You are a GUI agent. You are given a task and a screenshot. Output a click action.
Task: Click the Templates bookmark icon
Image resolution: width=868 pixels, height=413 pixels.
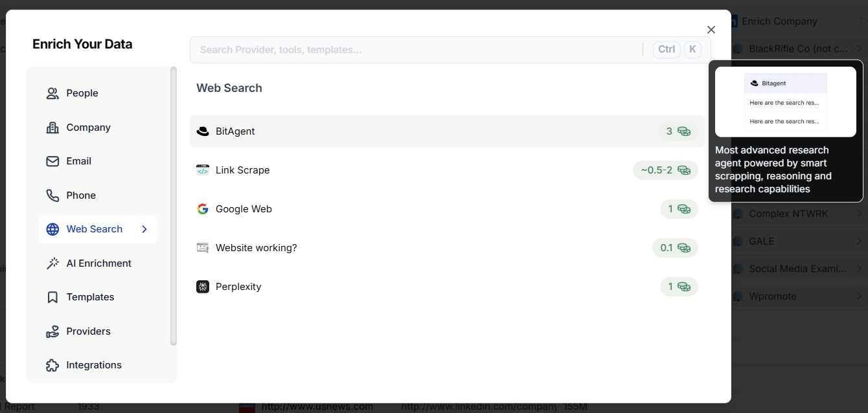pos(52,297)
